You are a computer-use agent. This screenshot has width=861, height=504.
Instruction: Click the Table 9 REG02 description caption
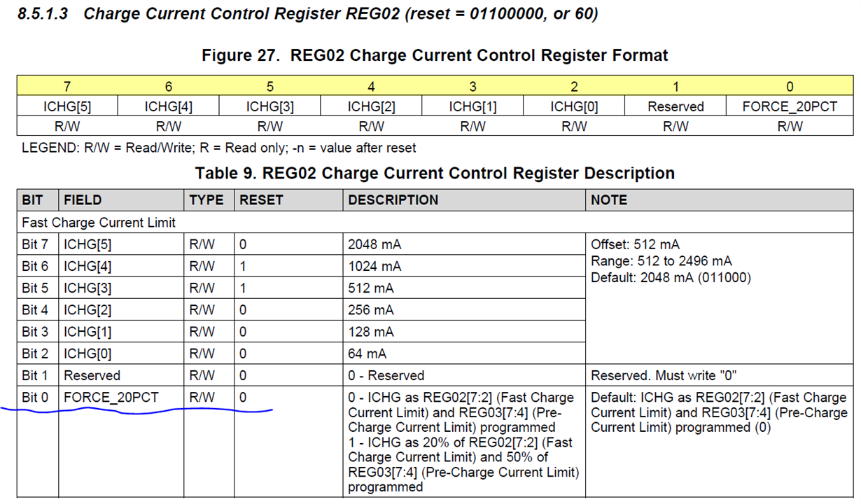pos(435,173)
